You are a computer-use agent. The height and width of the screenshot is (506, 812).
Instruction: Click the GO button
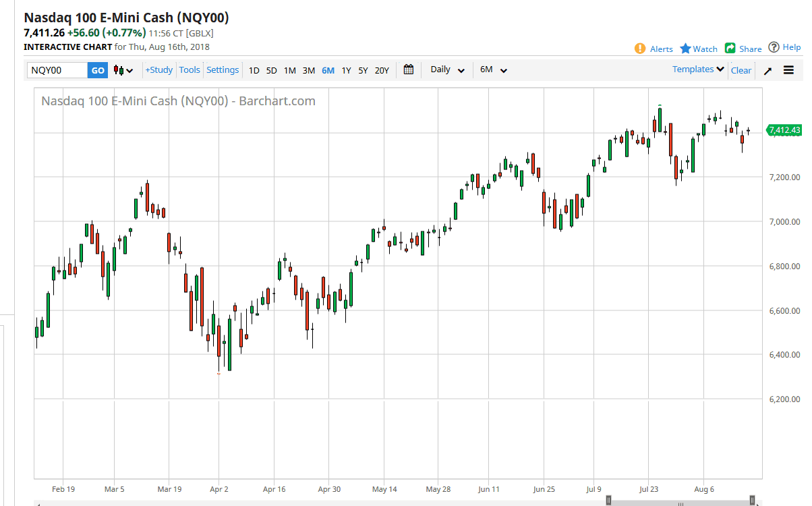97,69
